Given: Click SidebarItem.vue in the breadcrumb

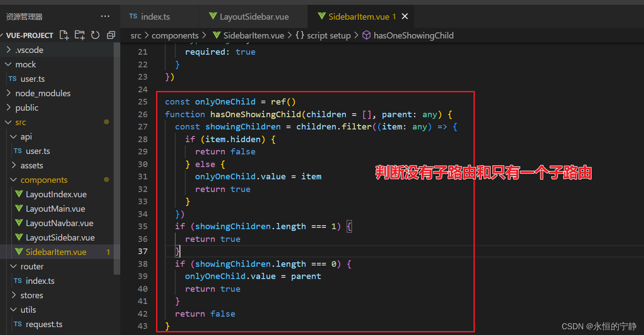Looking at the screenshot, I should 254,35.
